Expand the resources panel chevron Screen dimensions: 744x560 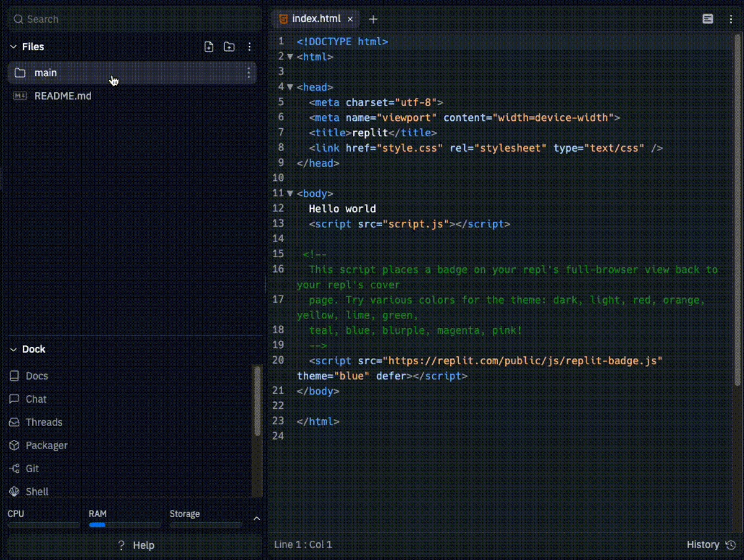(x=257, y=518)
